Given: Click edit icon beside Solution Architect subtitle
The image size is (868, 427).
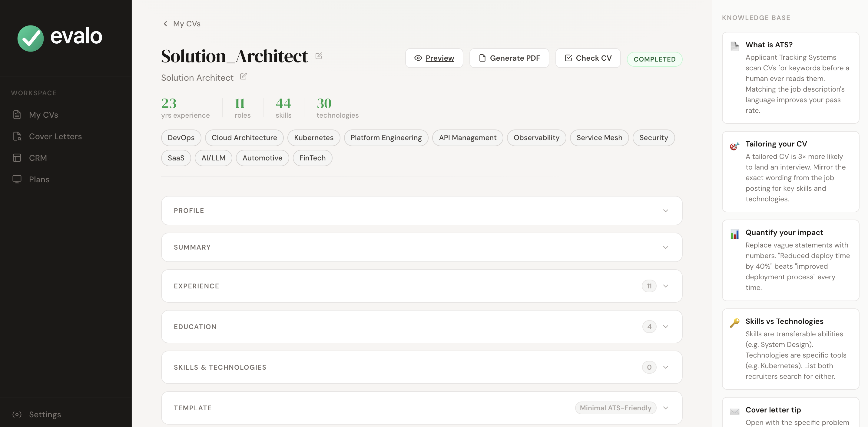Looking at the screenshot, I should tap(243, 76).
